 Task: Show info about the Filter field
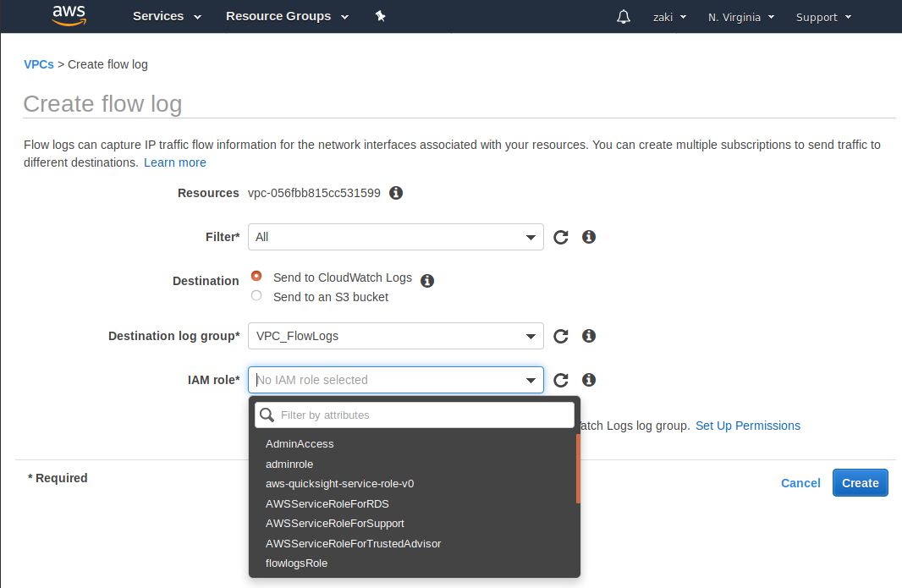click(x=589, y=237)
